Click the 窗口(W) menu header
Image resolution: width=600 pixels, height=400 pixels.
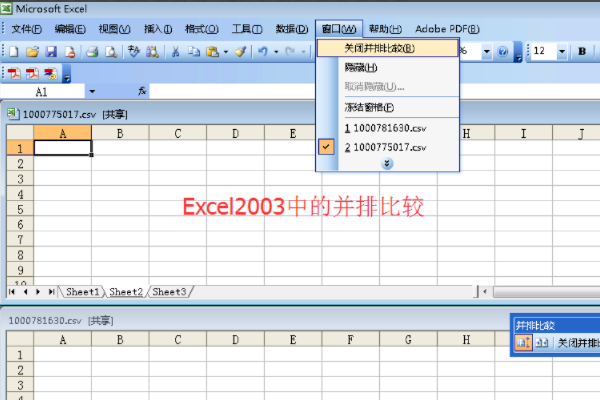339,29
